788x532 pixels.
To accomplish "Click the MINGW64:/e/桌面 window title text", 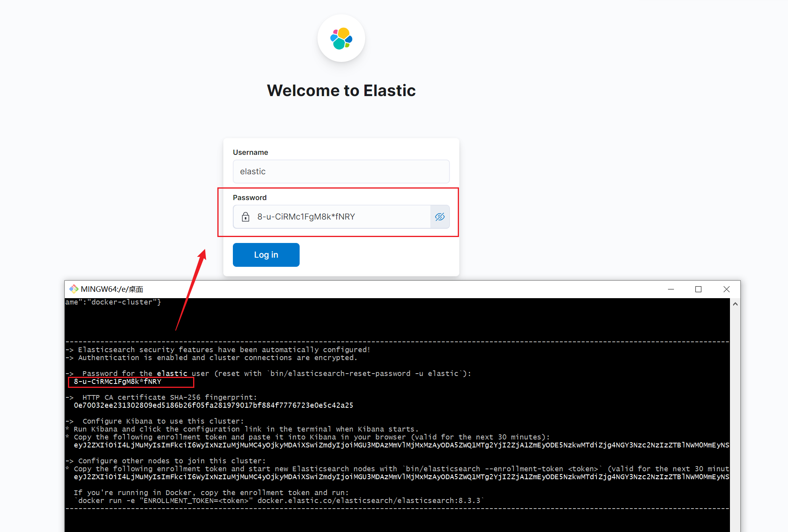I will (x=112, y=289).
